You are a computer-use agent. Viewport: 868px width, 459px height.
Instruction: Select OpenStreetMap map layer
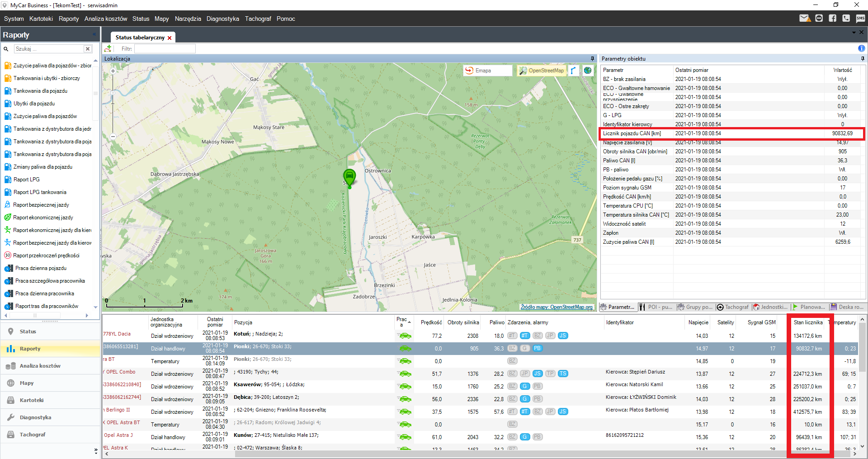(542, 71)
